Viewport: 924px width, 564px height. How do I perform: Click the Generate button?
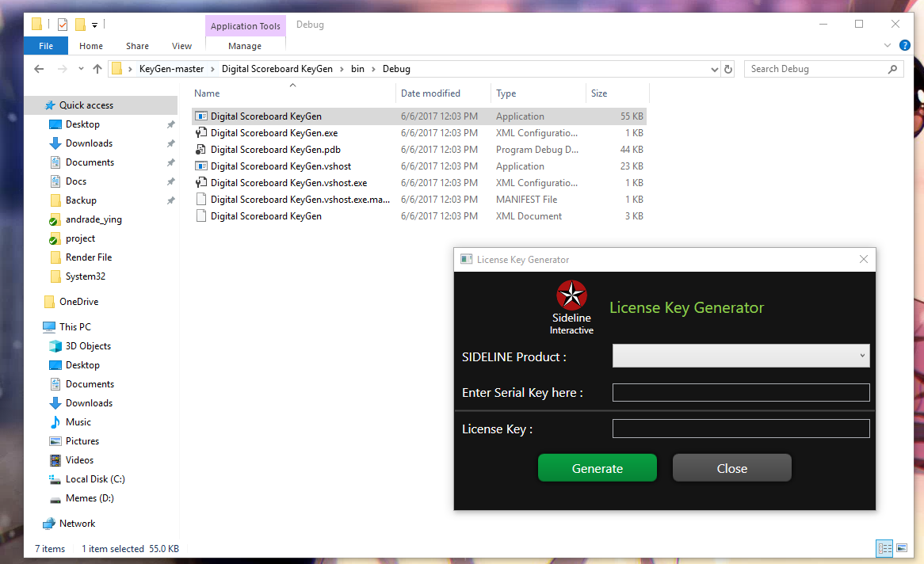click(597, 468)
